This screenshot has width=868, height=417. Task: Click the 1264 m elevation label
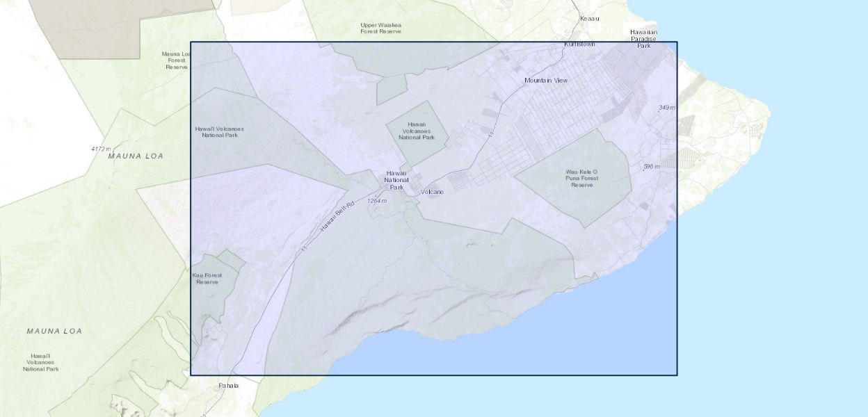pos(376,201)
